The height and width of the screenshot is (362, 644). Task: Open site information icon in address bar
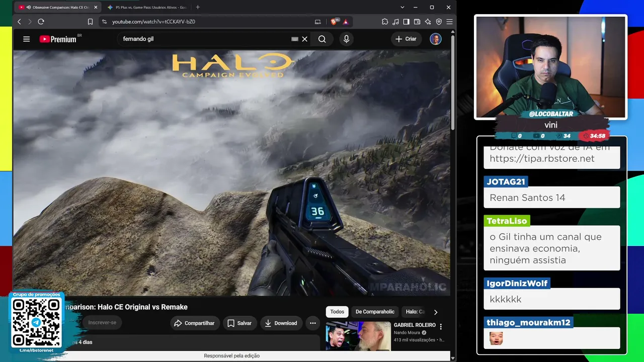click(104, 22)
